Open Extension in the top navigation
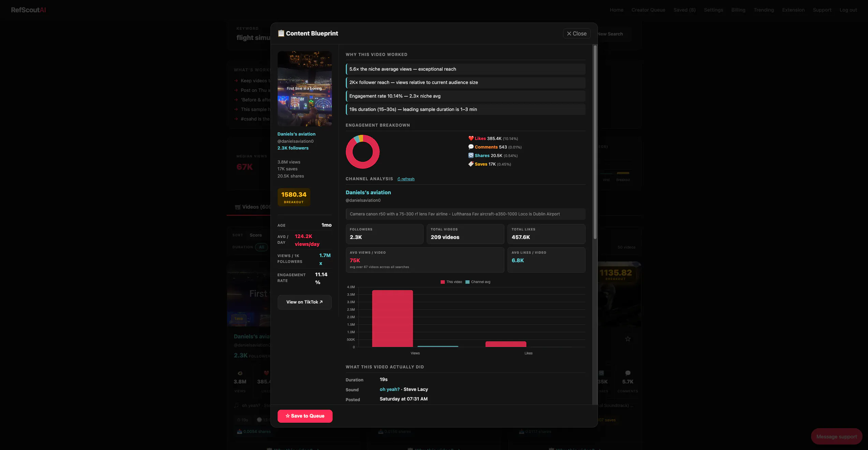 coord(793,10)
